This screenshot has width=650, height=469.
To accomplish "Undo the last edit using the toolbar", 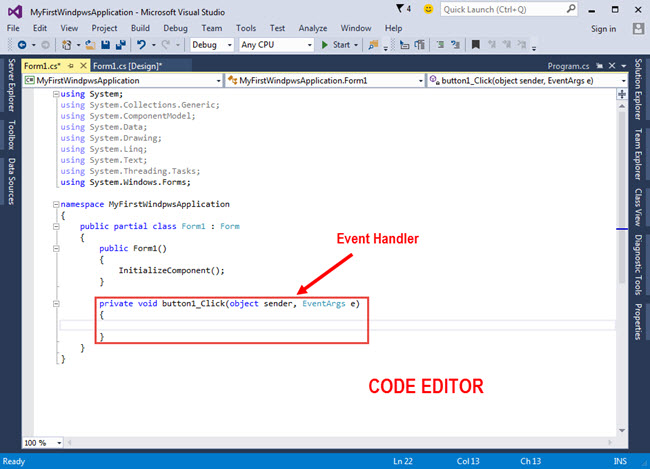I will click(141, 45).
